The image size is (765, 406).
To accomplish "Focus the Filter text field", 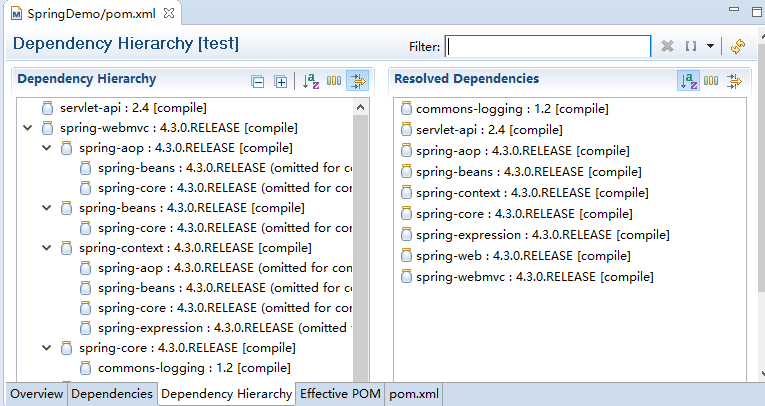I will click(x=547, y=46).
